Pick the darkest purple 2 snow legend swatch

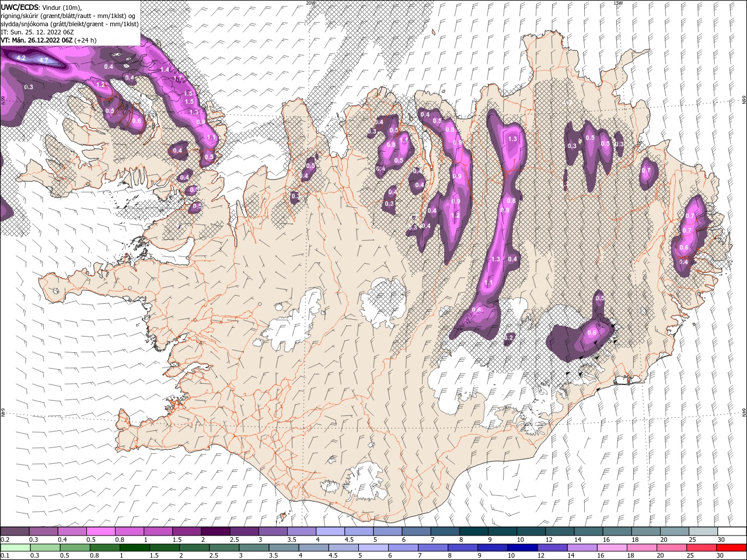tap(215, 531)
